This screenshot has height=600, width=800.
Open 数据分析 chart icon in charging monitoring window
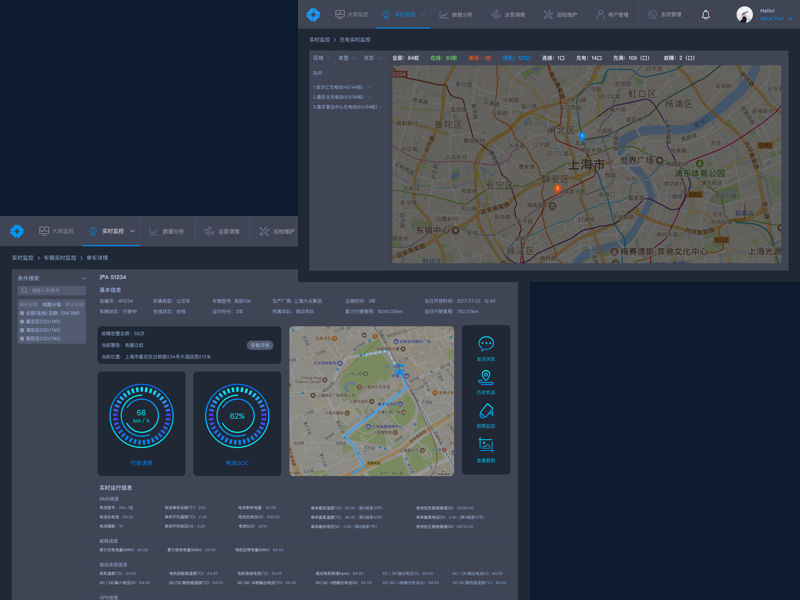click(444, 15)
